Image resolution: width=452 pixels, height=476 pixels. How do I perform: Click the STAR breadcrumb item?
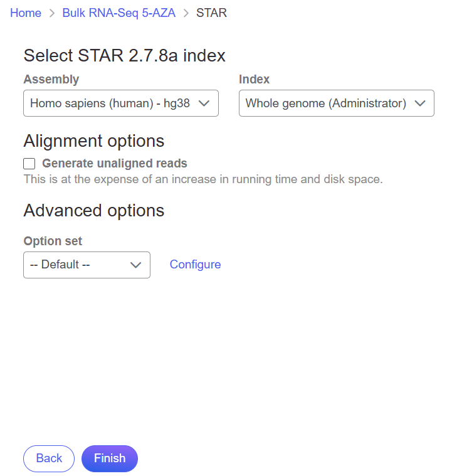coord(211,13)
